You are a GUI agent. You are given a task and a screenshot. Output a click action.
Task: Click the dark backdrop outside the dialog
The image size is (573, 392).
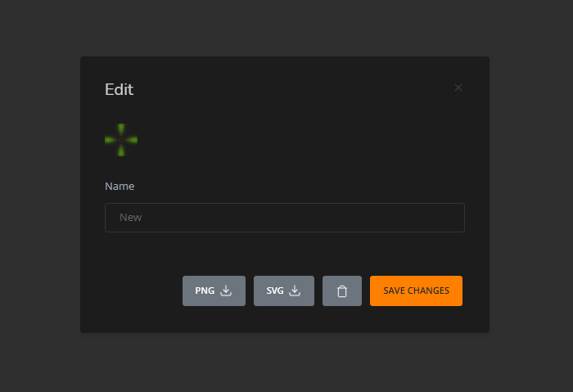(x=41, y=196)
